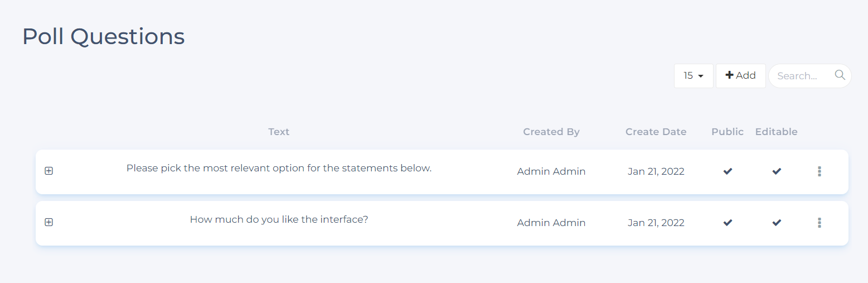Click the Public column header
This screenshot has height=283, width=868.
coord(728,132)
